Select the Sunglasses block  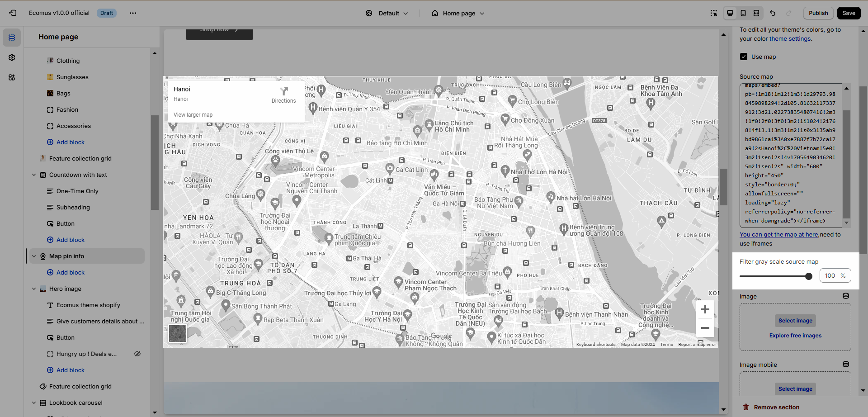pyautogui.click(x=72, y=77)
